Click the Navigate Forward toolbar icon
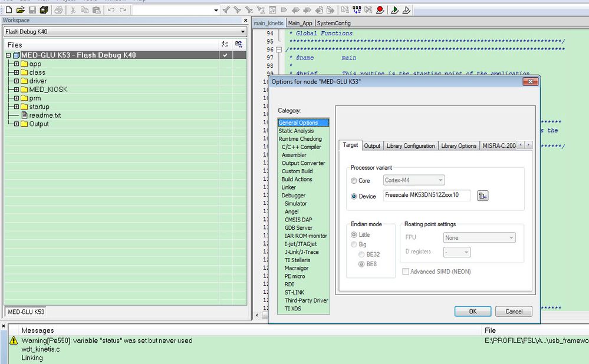This screenshot has width=589, height=364. 331,10
